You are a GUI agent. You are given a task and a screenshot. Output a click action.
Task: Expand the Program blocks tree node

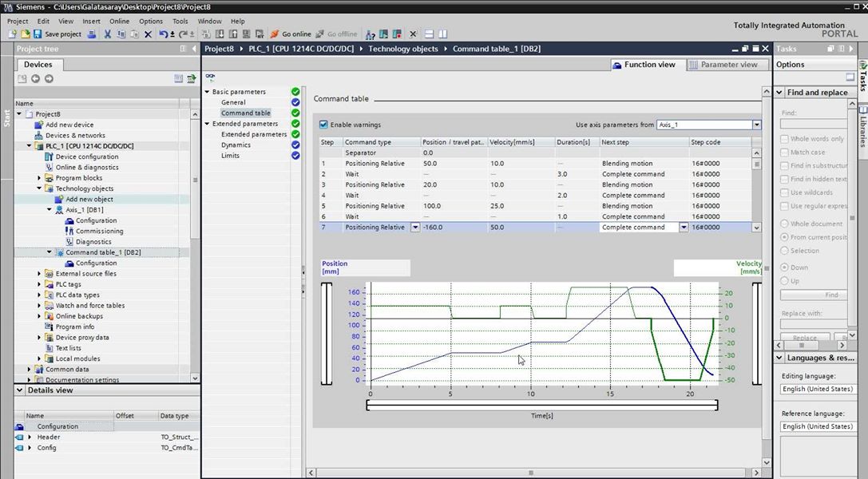pos(39,178)
